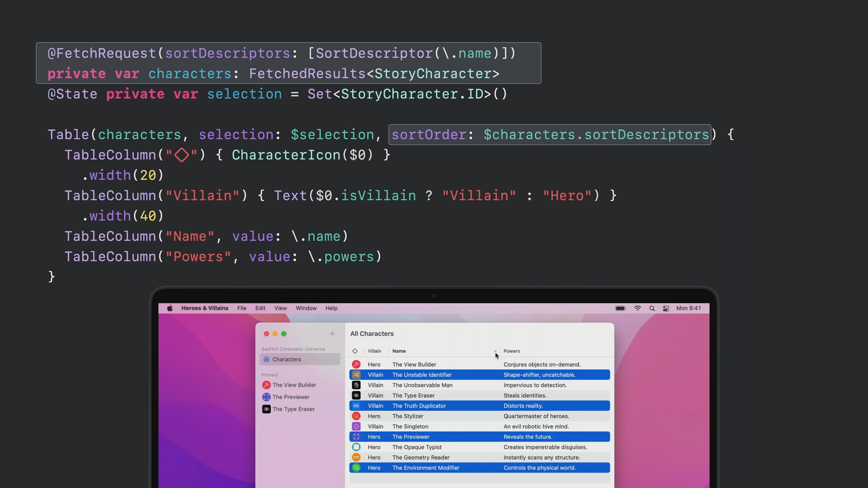Open Control Center in menu bar
This screenshot has width=868, height=488.
(x=666, y=308)
